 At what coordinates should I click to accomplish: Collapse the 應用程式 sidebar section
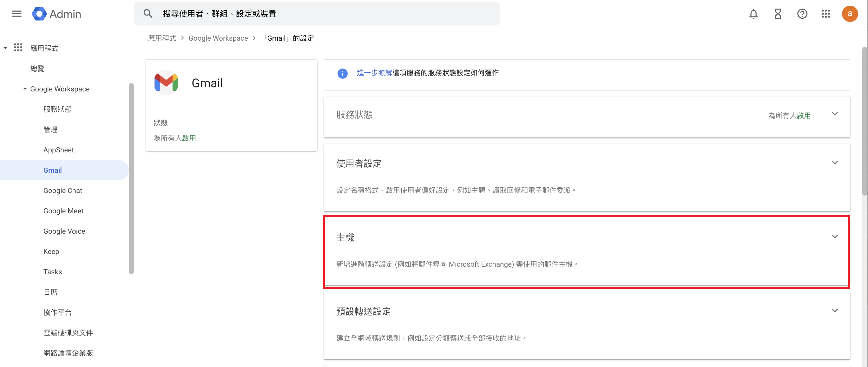tap(5, 48)
